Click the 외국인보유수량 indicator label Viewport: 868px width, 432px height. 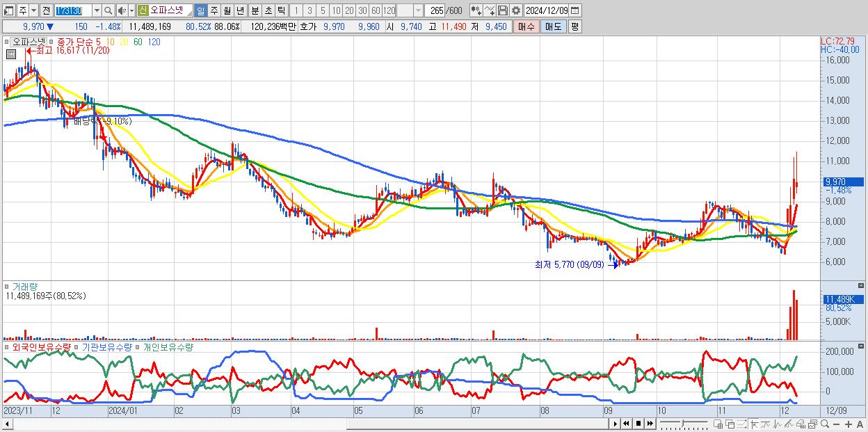[x=42, y=346]
